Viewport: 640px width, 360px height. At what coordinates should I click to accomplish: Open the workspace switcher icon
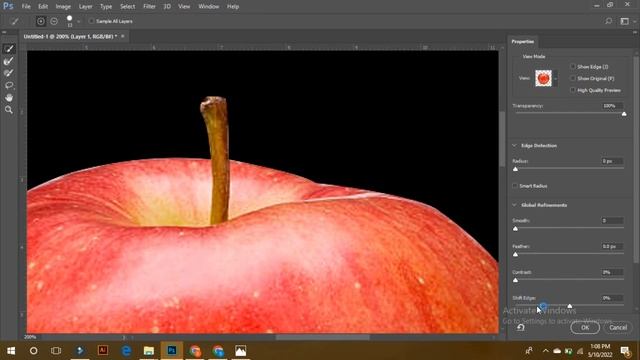click(624, 21)
